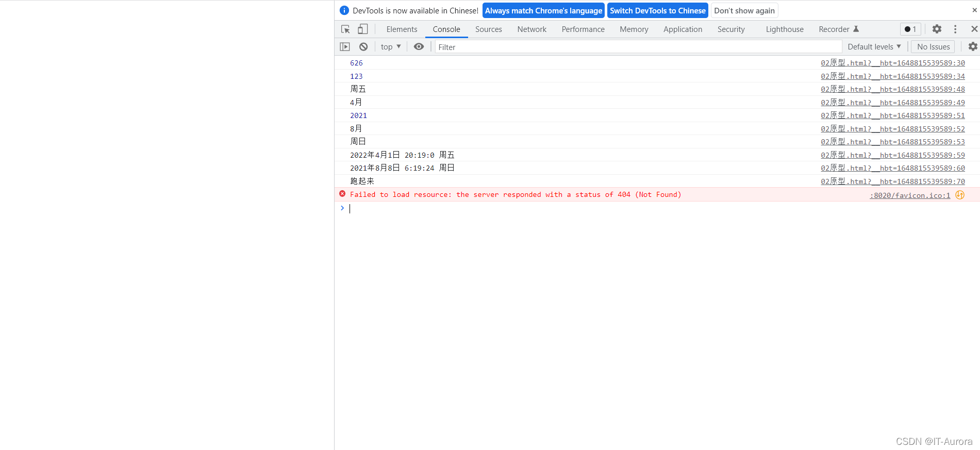The height and width of the screenshot is (450, 980).
Task: Create a live expression via eye icon
Action: click(x=419, y=47)
